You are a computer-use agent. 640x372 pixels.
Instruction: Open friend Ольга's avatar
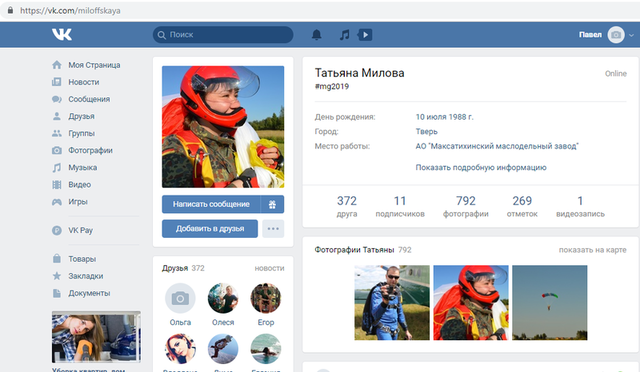180,298
